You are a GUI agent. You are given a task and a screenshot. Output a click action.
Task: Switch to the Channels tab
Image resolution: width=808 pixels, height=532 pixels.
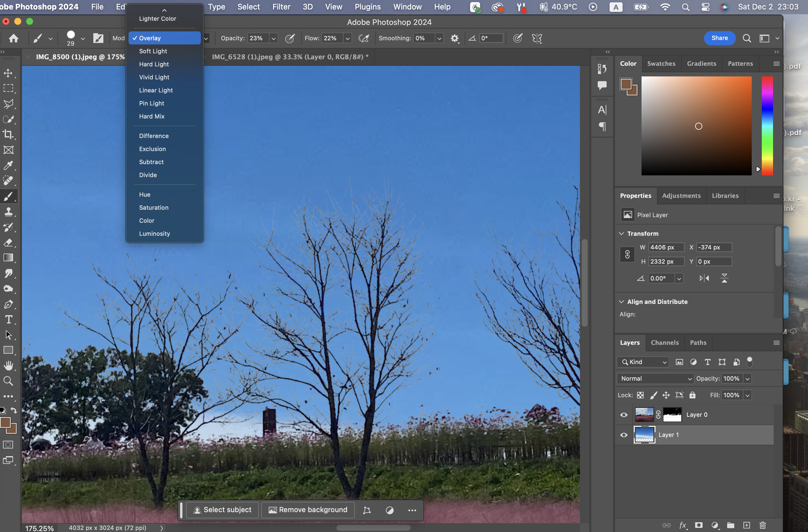point(664,342)
